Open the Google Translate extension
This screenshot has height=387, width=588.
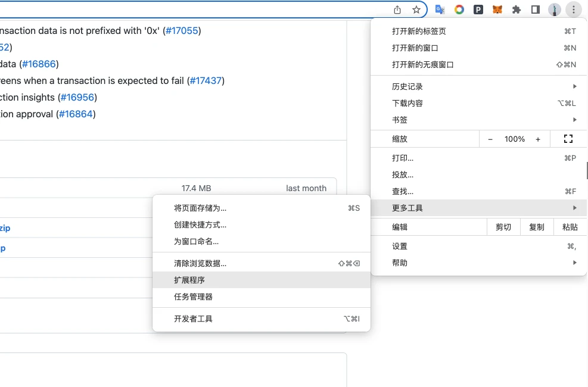tap(440, 10)
